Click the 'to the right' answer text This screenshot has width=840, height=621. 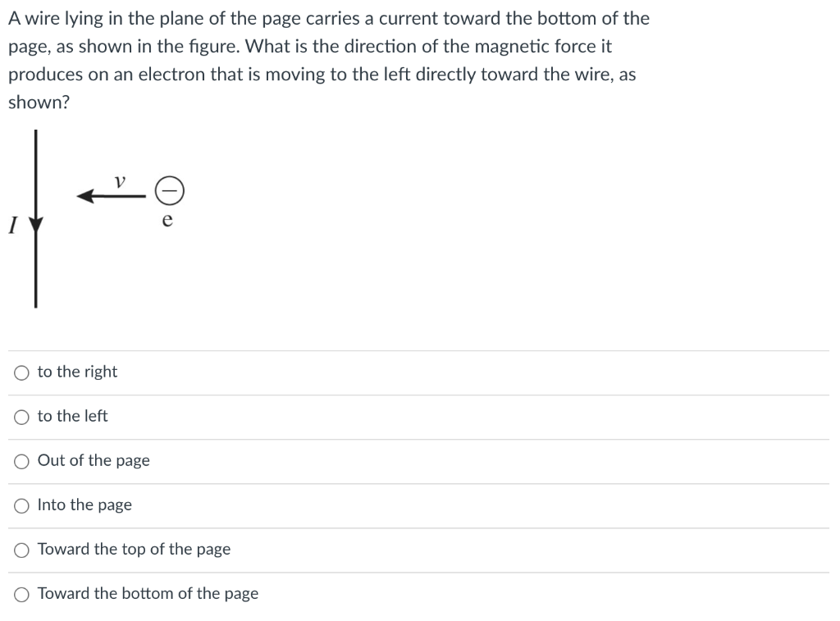pyautogui.click(x=77, y=372)
